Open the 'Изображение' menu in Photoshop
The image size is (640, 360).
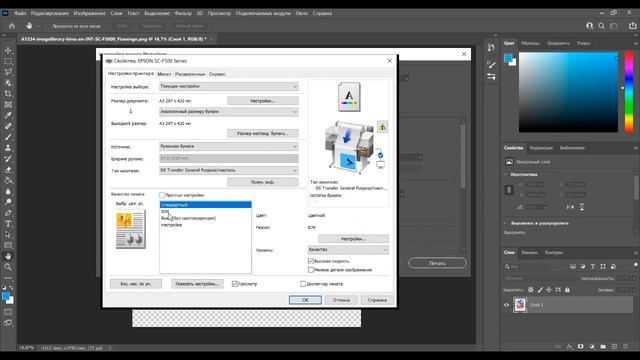[89, 13]
